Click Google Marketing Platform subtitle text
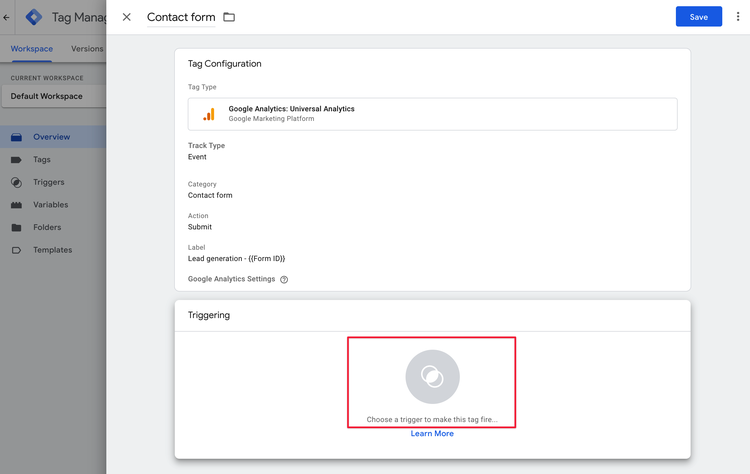Viewport: 750px width, 474px height. pos(271,119)
